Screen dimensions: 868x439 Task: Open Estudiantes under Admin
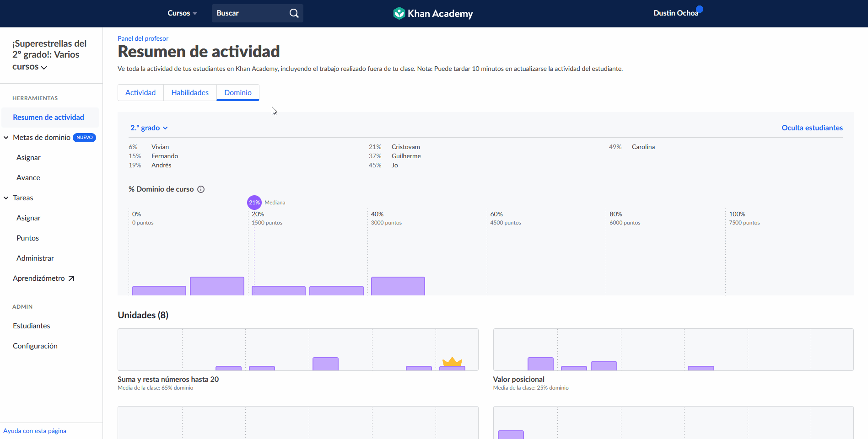[x=32, y=326]
